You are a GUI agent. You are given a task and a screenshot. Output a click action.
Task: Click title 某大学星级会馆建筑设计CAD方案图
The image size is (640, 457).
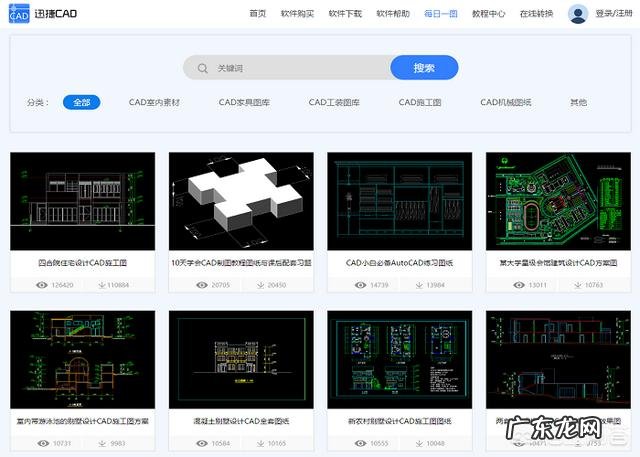[558, 263]
